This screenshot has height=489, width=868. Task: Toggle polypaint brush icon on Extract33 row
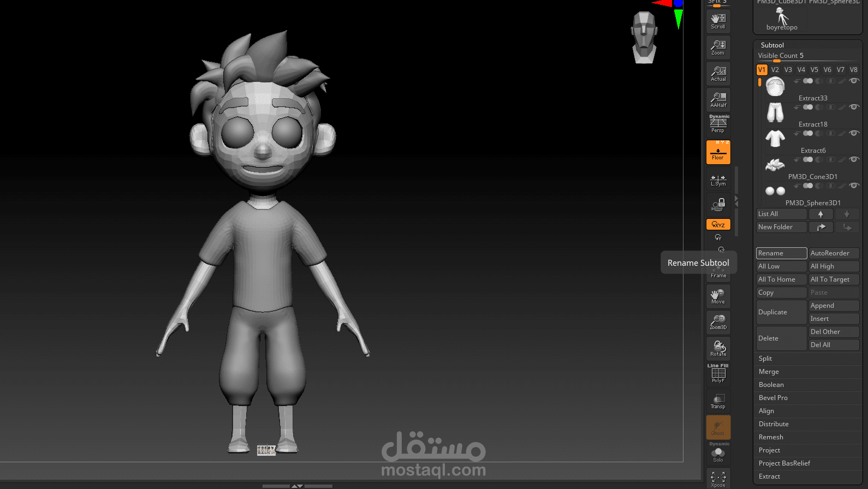(x=842, y=81)
